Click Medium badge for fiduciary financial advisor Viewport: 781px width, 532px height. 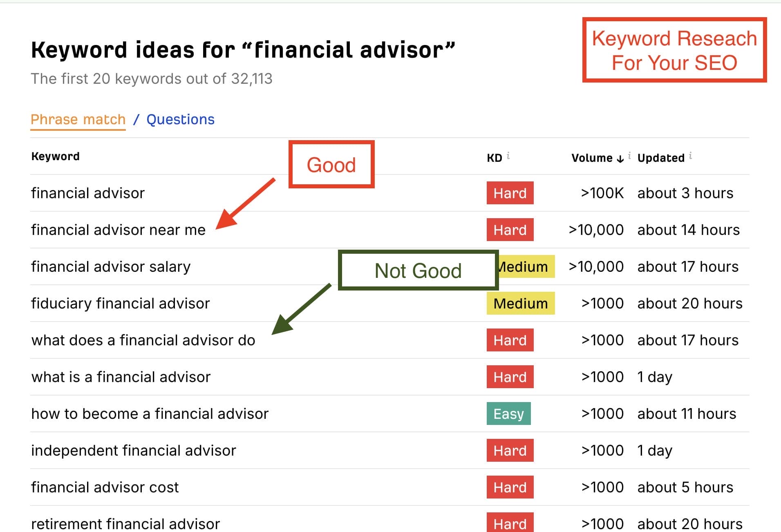pyautogui.click(x=520, y=304)
